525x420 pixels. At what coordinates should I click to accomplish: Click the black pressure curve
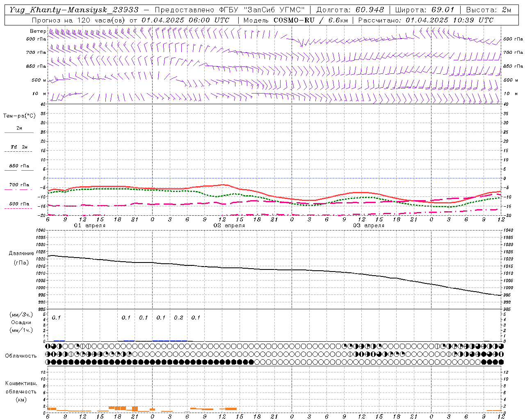pos(275,269)
